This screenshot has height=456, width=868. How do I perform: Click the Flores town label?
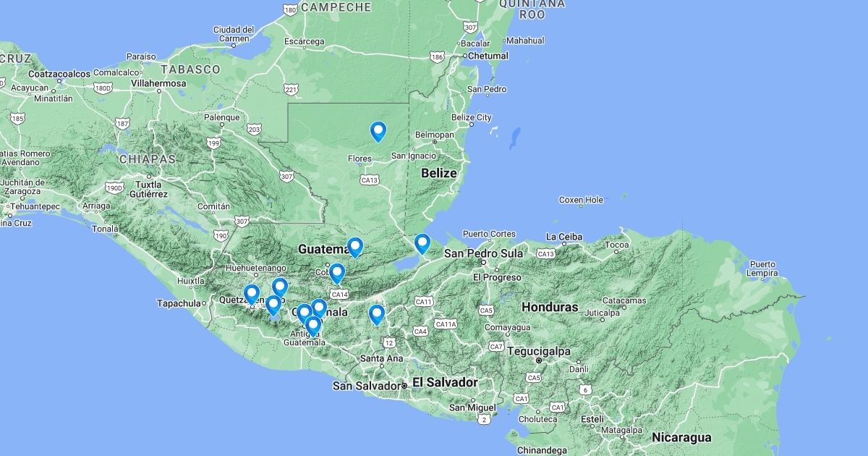pos(359,159)
